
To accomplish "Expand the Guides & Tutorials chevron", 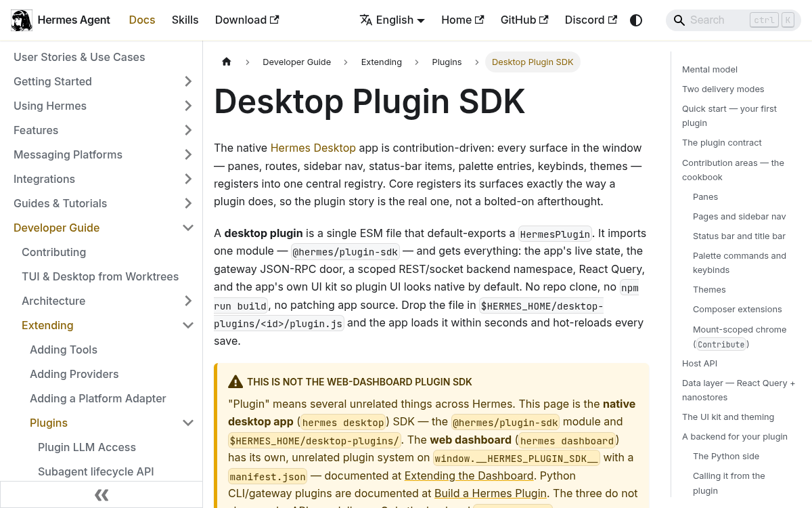I will [188, 203].
